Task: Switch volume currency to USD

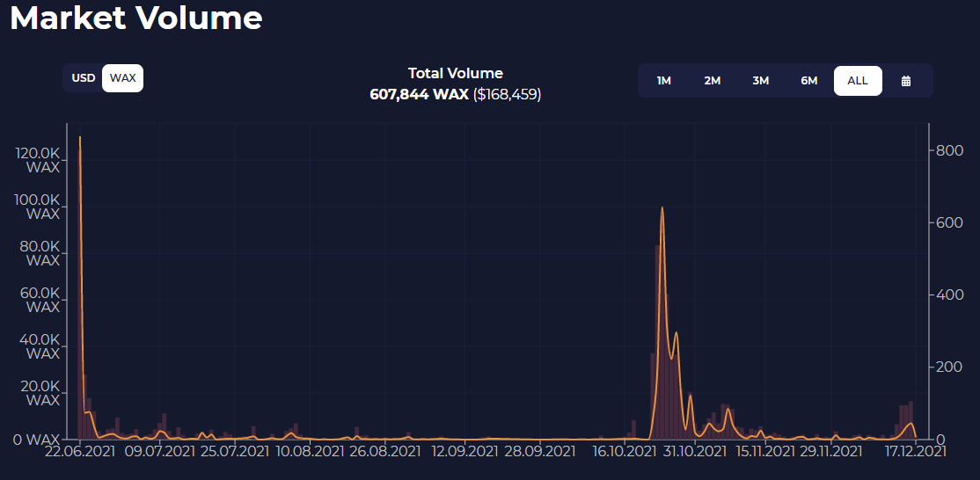Action: coord(83,78)
